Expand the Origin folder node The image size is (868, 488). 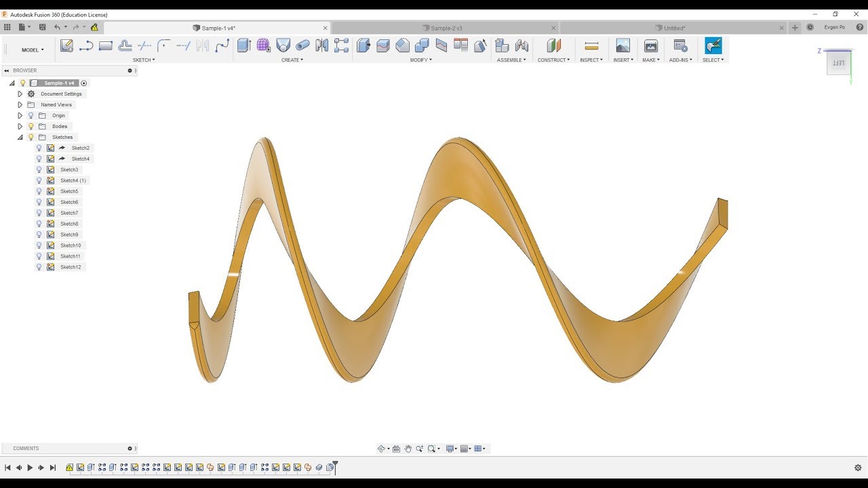tap(20, 115)
